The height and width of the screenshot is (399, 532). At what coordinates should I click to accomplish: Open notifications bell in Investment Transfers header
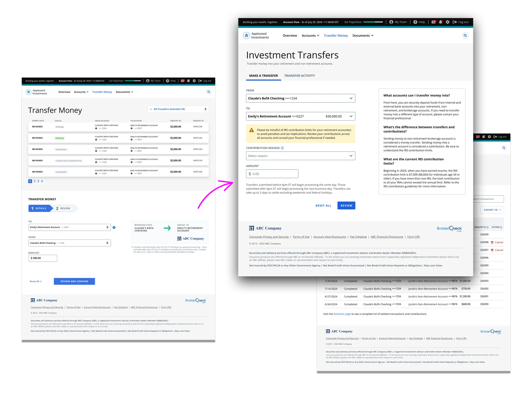pos(441,22)
